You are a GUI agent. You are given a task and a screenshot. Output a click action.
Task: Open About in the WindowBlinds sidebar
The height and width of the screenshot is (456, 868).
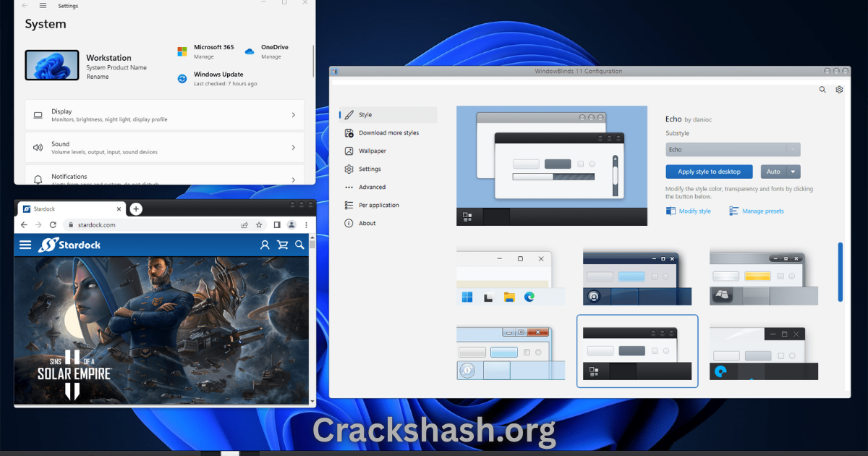pos(367,224)
